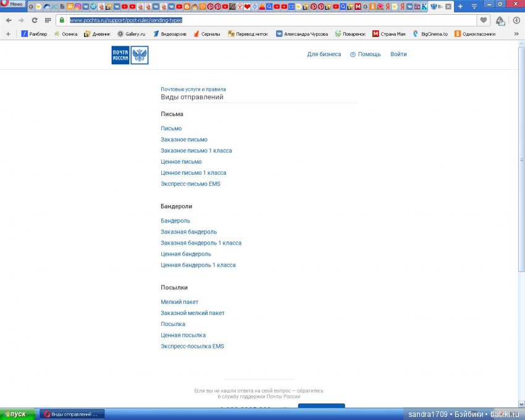Click the address bar URL field
The height and width of the screenshot is (420, 525).
pos(247,20)
